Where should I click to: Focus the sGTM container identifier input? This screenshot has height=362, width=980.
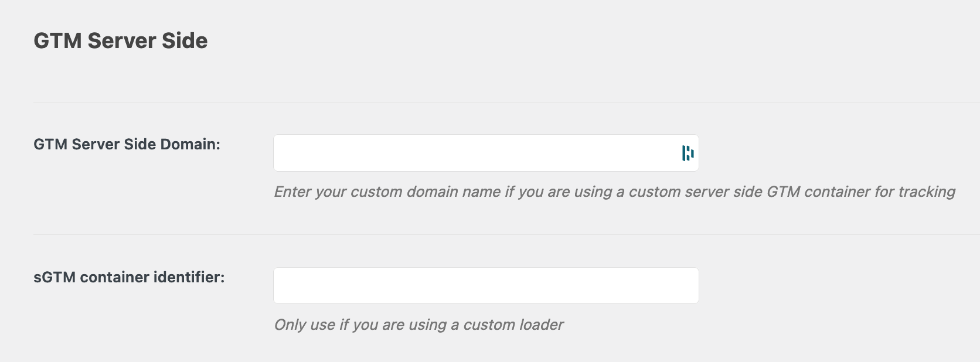pyautogui.click(x=486, y=286)
